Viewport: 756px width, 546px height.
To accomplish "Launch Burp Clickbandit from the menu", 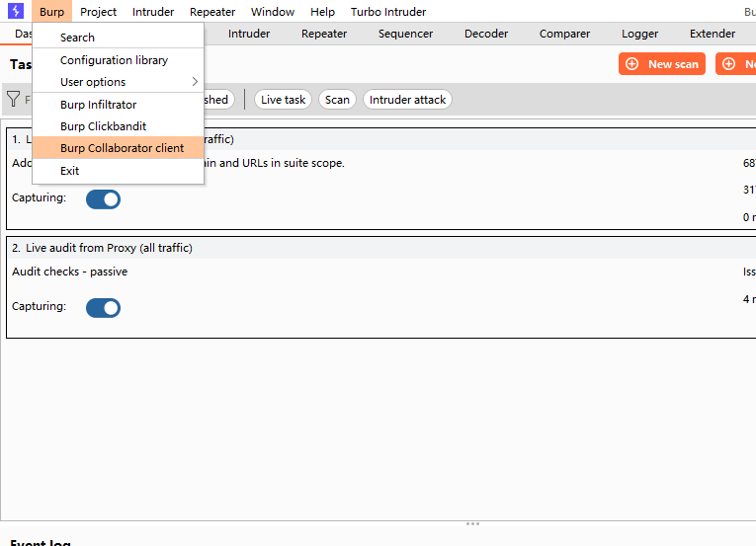I will (x=119, y=126).
